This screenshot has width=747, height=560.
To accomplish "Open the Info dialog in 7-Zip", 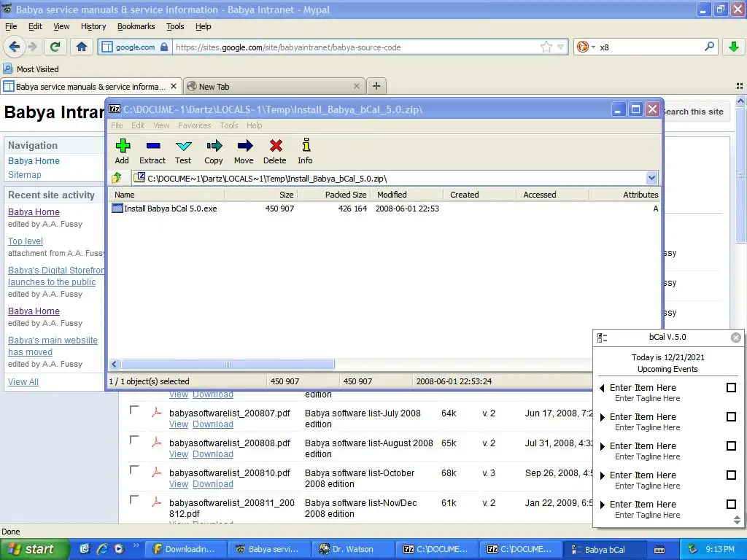I will [x=306, y=152].
